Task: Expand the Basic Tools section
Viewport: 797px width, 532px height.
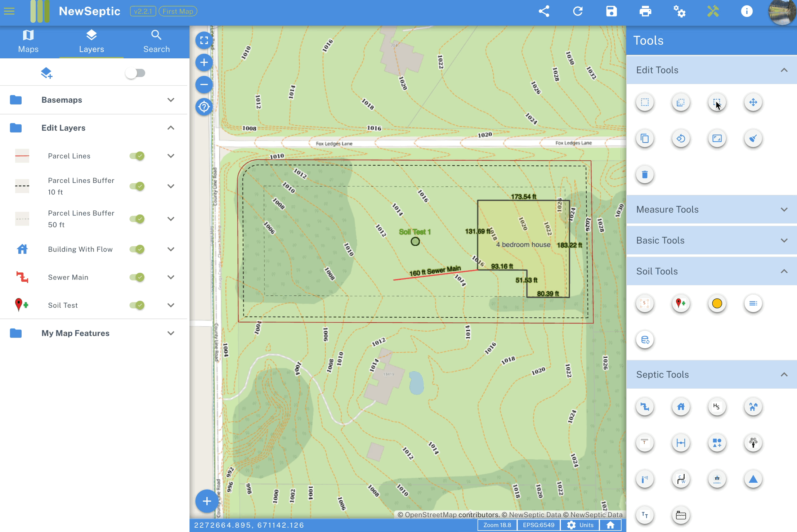Action: click(712, 240)
